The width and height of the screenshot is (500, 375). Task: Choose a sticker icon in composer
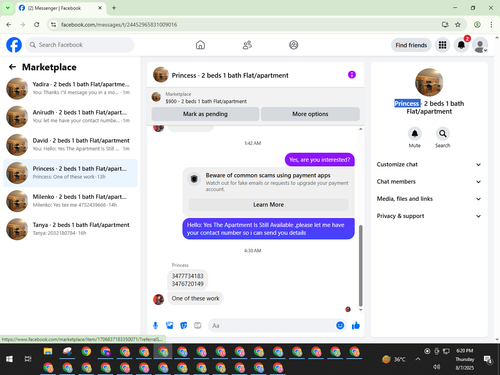pyautogui.click(x=184, y=325)
